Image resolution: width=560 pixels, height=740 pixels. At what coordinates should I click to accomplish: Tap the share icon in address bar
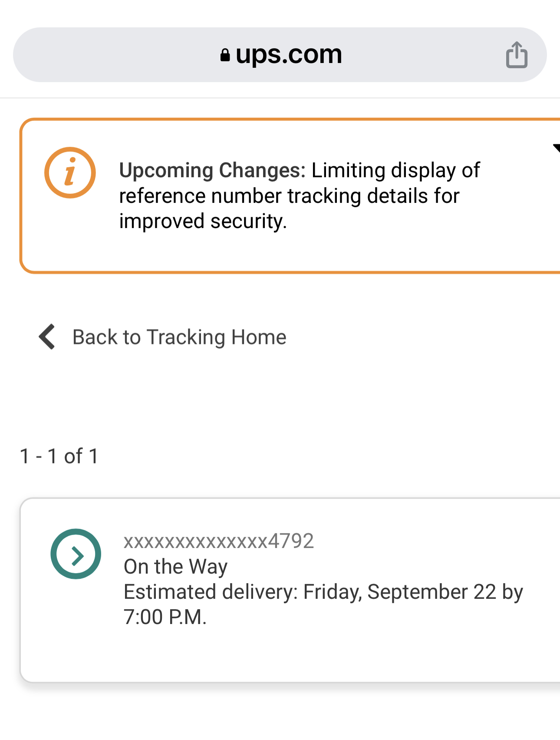tap(517, 55)
